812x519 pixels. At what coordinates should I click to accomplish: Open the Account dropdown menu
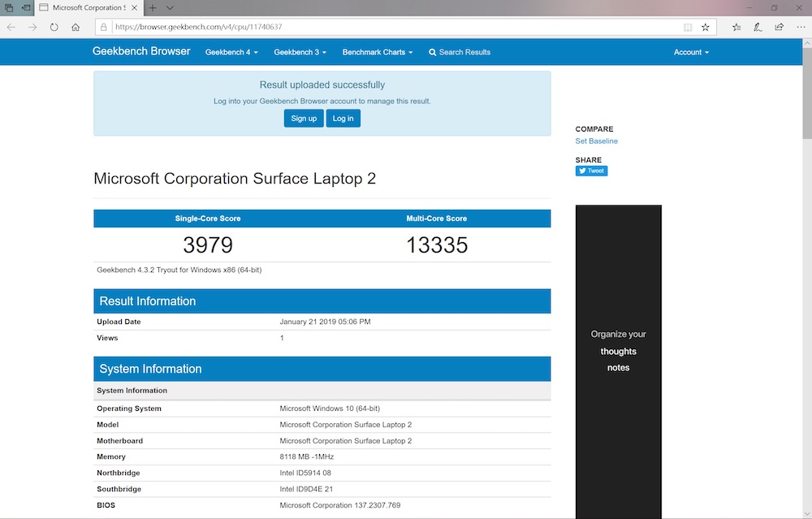[x=691, y=52]
